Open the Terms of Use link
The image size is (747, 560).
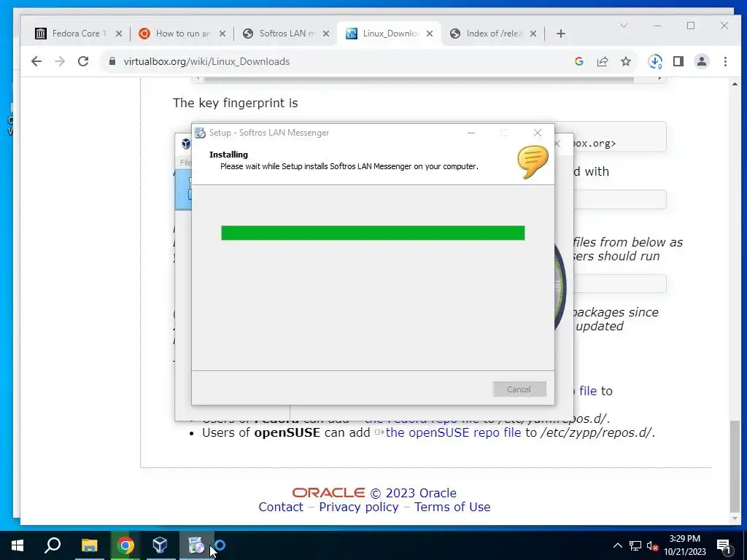pos(452,507)
